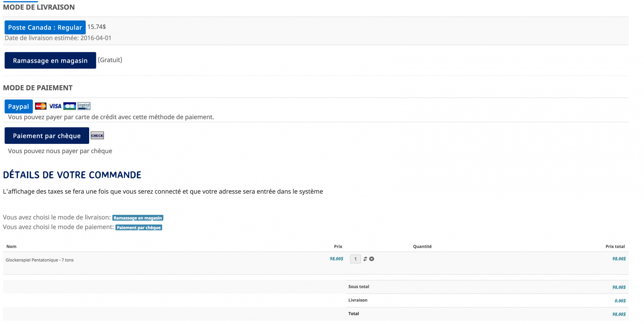Pay with the blue Paypal button
Screen dimensions: 644x324
click(x=19, y=106)
